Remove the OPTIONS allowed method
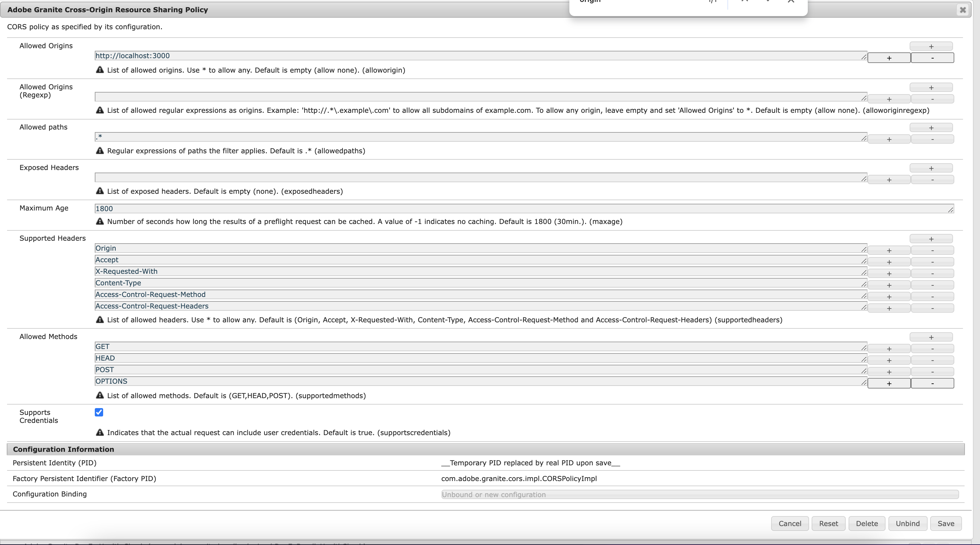The height and width of the screenshot is (545, 980). (932, 383)
